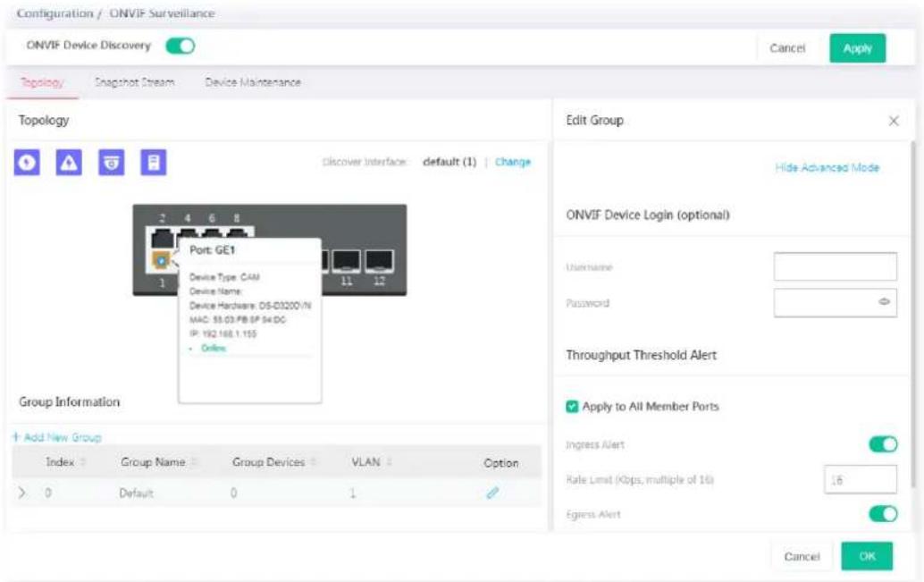Click the Add New Group link

tap(63, 437)
